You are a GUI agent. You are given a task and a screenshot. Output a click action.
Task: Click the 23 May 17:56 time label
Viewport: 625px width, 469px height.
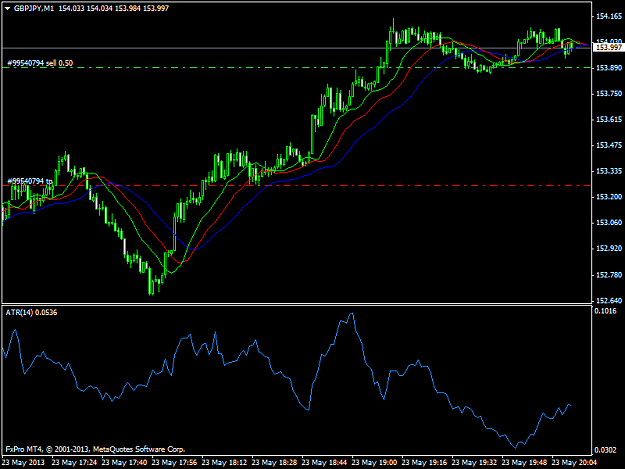coord(175,462)
